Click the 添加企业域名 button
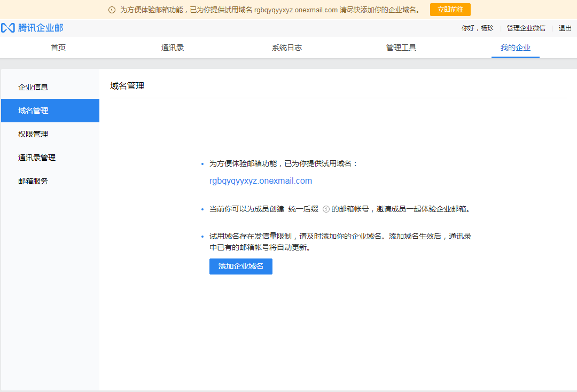This screenshot has height=392, width=577. coord(240,266)
